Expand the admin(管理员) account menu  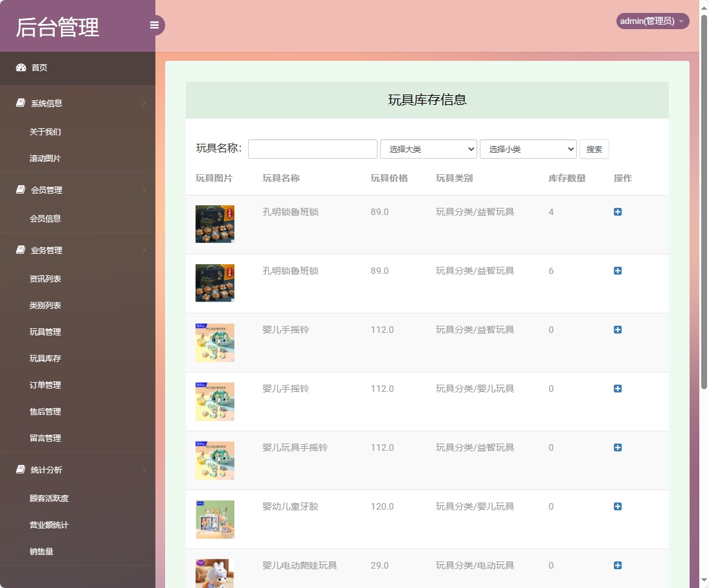(x=652, y=21)
